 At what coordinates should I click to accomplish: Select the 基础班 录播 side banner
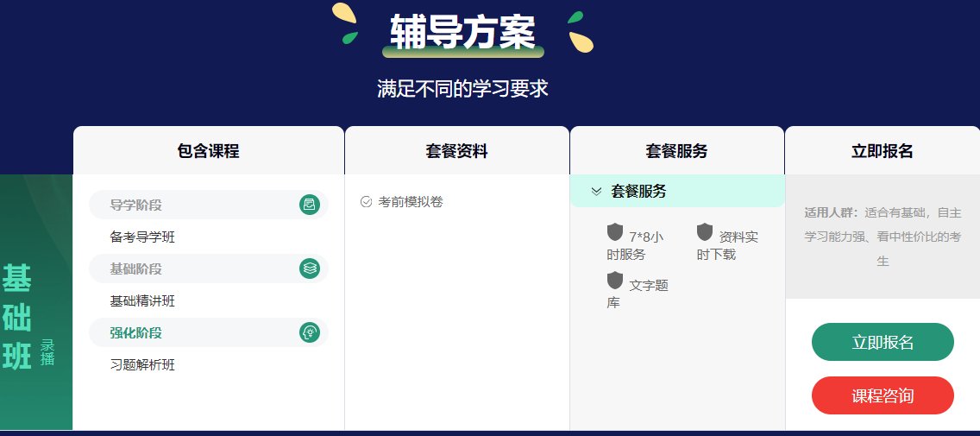pyautogui.click(x=36, y=302)
